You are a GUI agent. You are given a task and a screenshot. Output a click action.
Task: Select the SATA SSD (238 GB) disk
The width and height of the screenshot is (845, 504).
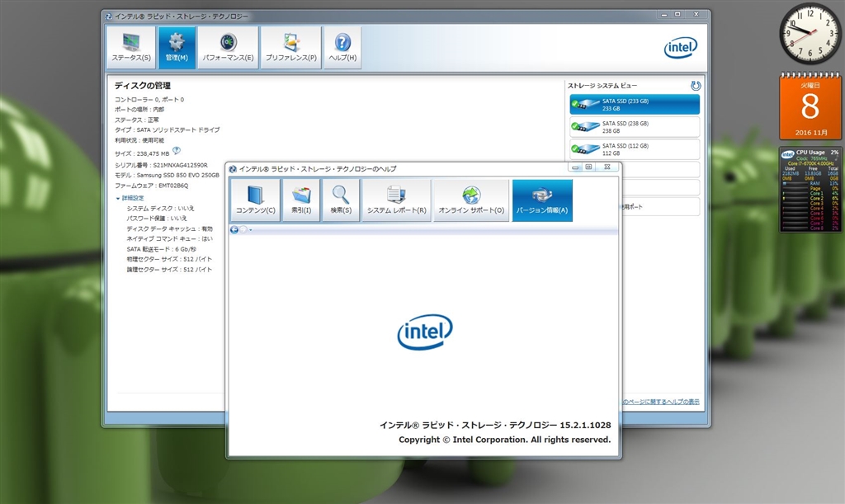pyautogui.click(x=635, y=127)
